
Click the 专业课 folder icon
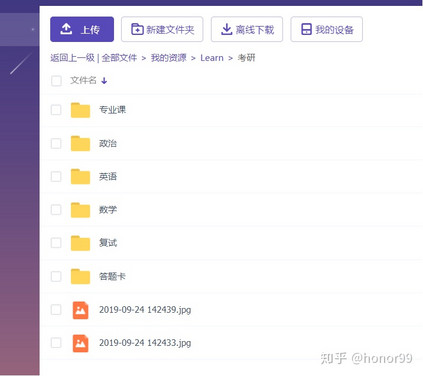point(80,110)
